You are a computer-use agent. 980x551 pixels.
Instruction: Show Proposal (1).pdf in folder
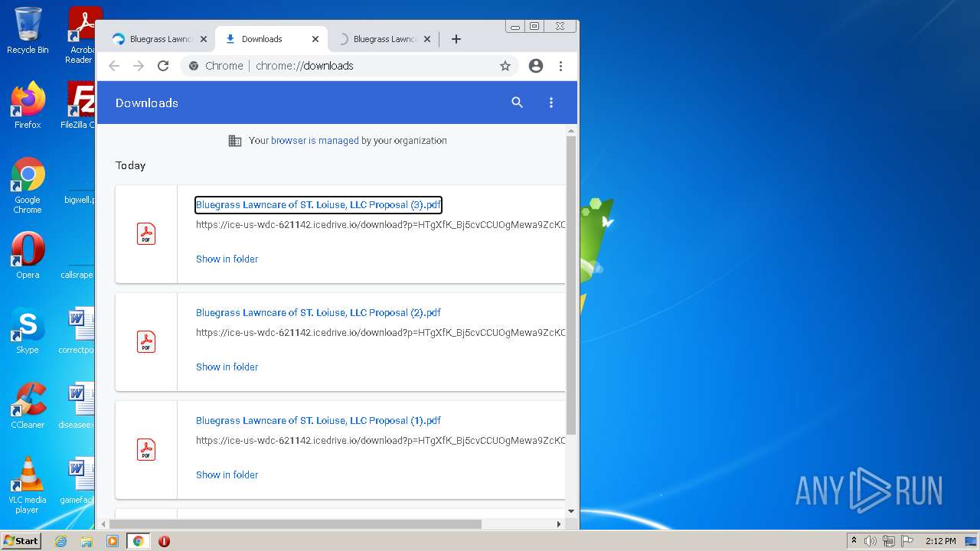pyautogui.click(x=227, y=474)
